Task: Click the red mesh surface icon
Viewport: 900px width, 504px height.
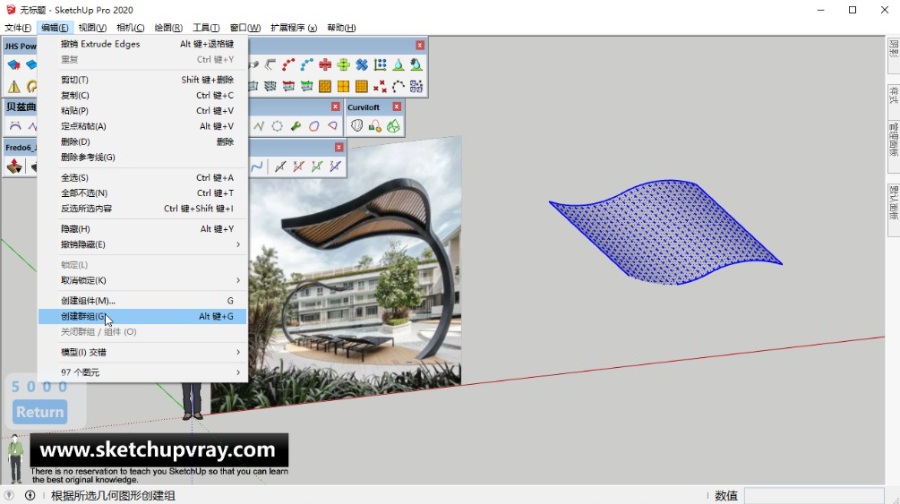Action: [x=289, y=86]
